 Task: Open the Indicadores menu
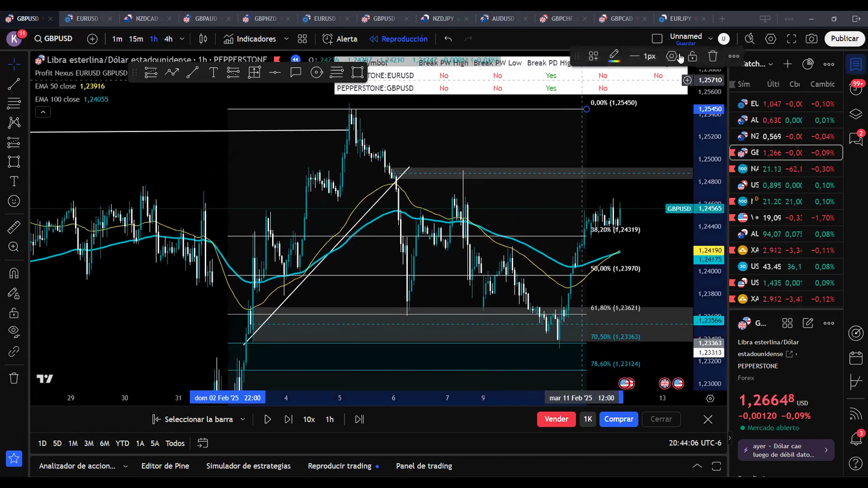(250, 39)
